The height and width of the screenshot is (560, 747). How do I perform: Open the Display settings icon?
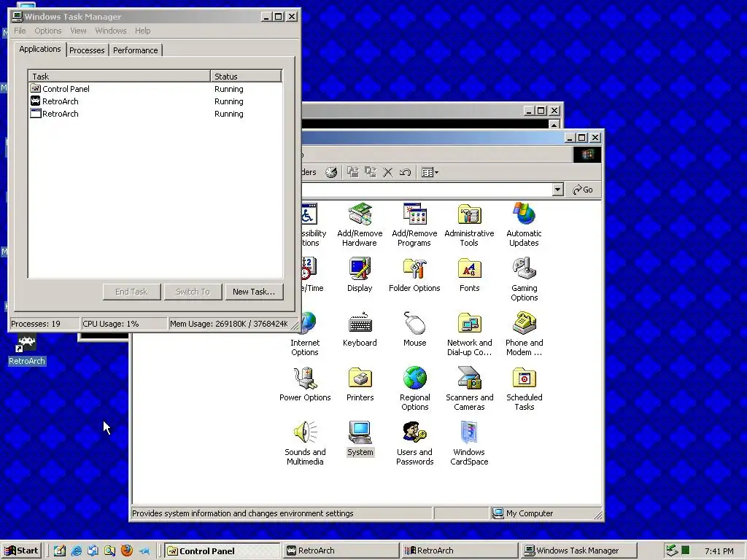pos(360,275)
